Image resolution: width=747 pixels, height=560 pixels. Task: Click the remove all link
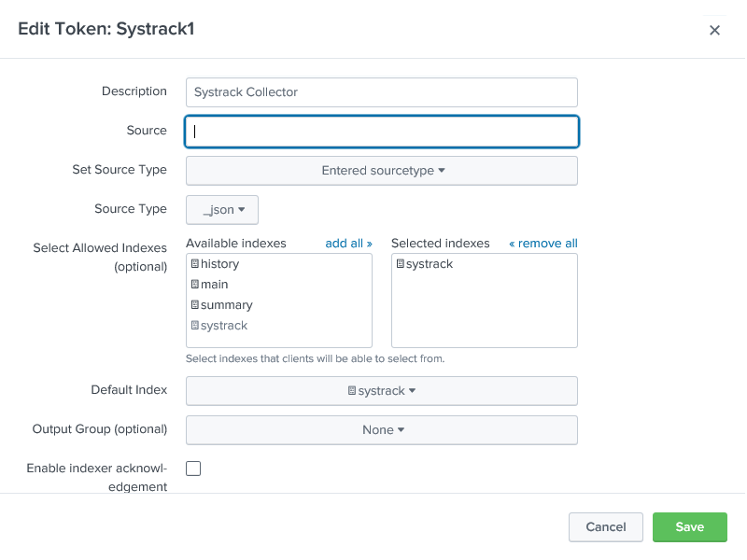[x=543, y=244]
